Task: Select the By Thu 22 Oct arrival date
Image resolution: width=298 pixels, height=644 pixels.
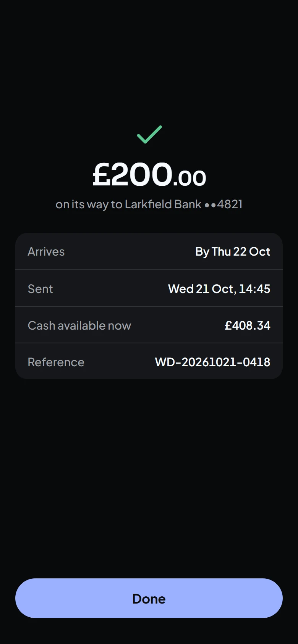Action: click(x=233, y=251)
